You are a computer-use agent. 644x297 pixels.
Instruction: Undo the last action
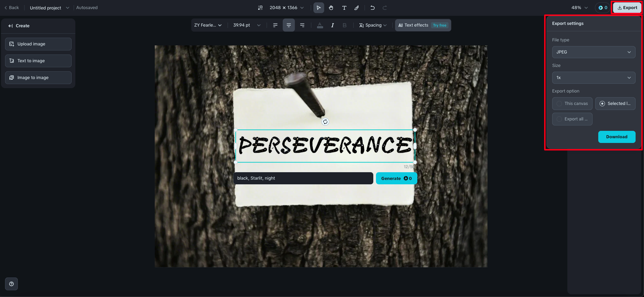click(373, 8)
